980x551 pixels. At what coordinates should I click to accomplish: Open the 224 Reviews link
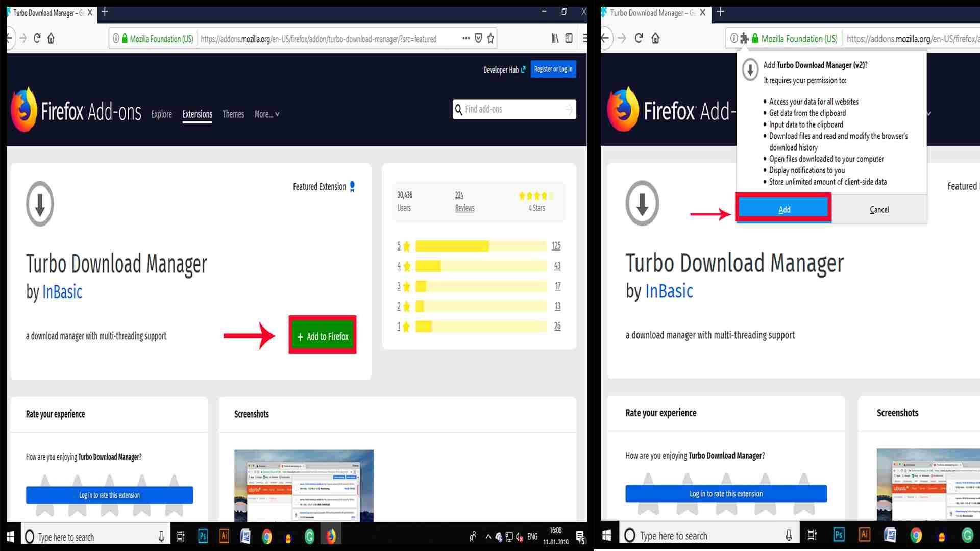pyautogui.click(x=464, y=202)
